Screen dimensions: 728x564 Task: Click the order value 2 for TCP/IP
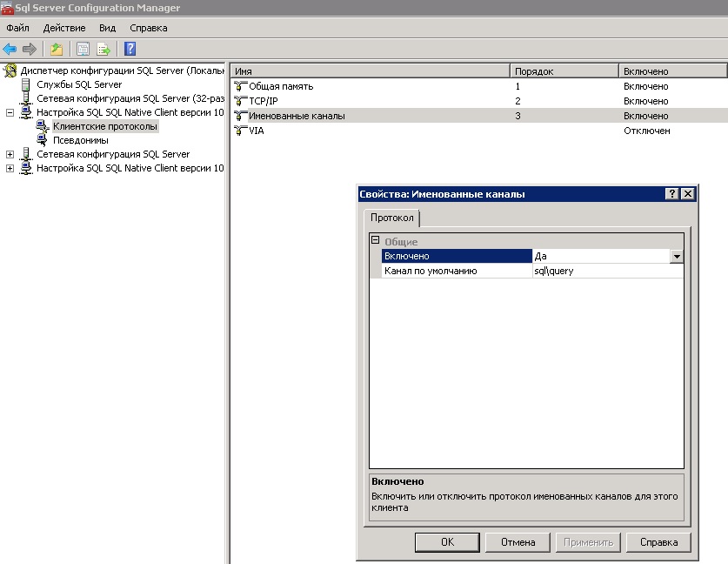click(x=518, y=101)
